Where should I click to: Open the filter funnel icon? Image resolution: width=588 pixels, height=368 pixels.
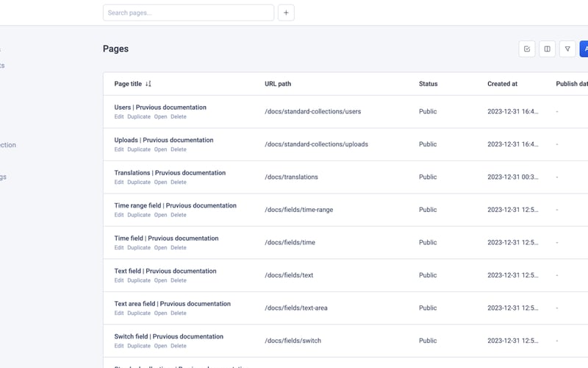567,49
